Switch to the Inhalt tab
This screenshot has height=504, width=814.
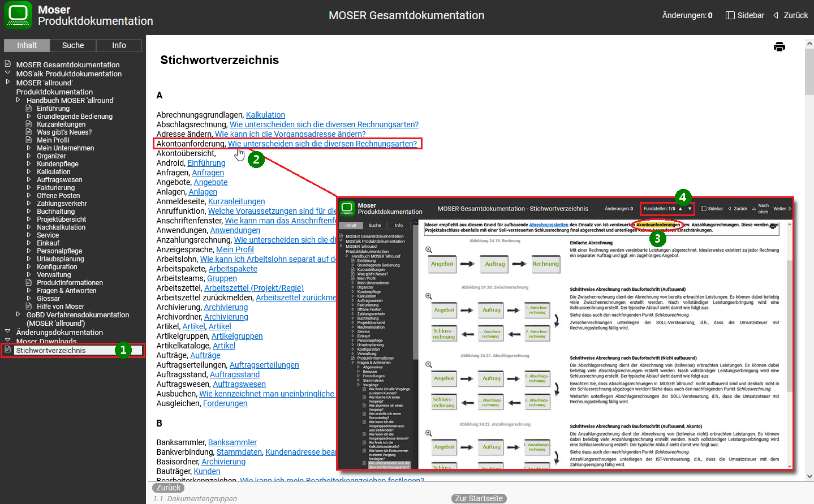coord(27,45)
